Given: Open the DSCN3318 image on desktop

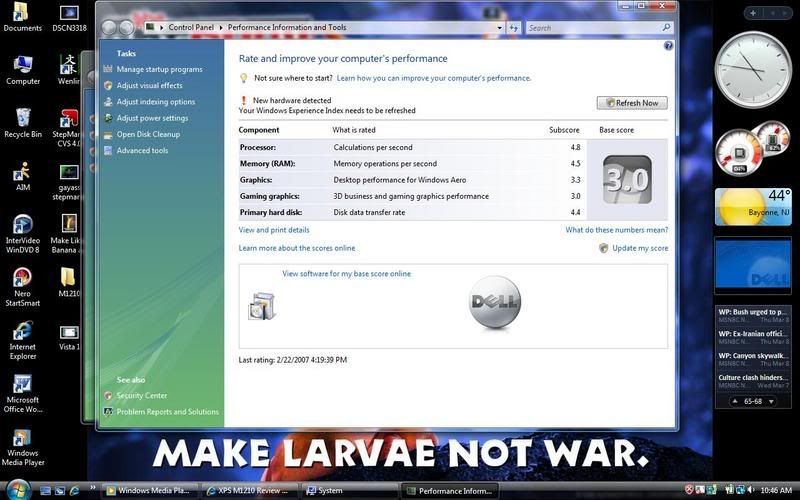Looking at the screenshot, I should point(69,18).
